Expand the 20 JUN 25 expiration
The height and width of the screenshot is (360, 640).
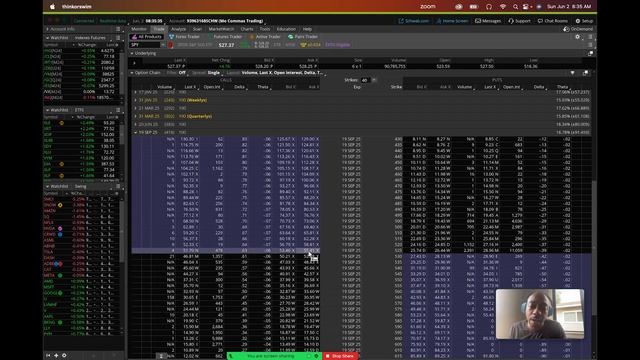136,124
